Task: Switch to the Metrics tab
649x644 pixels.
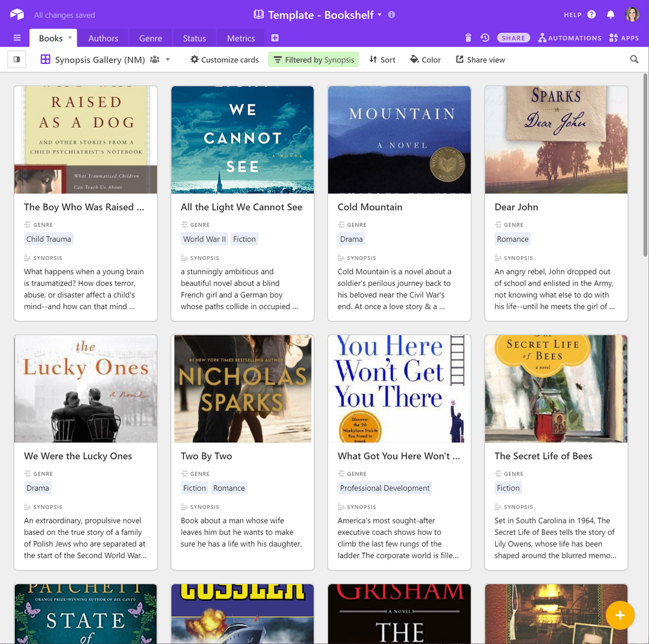Action: [241, 39]
